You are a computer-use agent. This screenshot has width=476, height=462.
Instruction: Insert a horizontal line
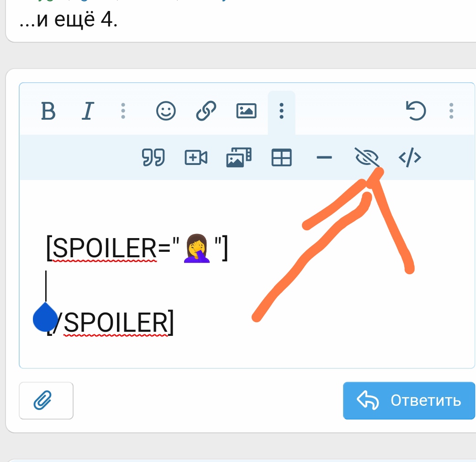coord(324,158)
